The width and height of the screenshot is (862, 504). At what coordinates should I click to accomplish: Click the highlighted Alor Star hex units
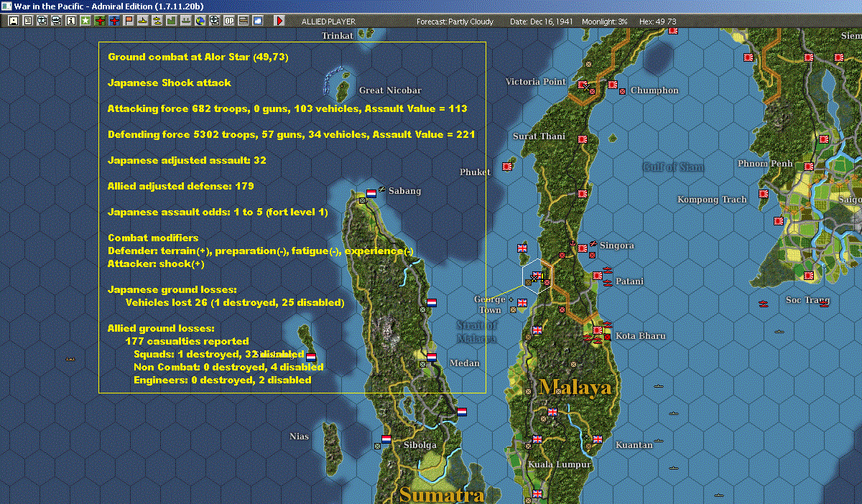pos(536,276)
